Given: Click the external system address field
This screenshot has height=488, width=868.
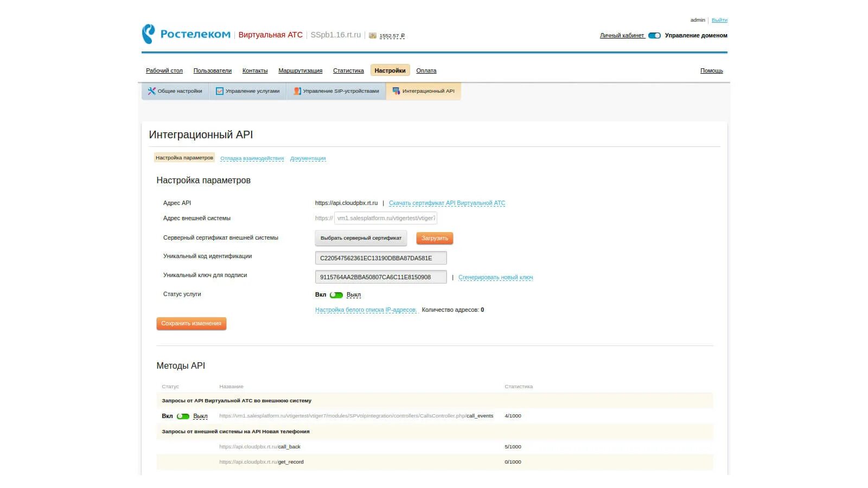Looking at the screenshot, I should (x=386, y=219).
